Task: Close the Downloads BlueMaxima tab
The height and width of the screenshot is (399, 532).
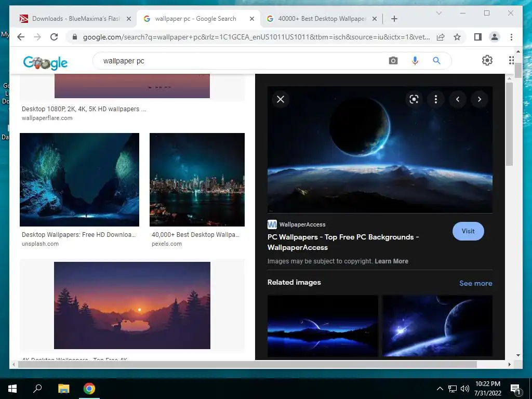Action: point(129,19)
